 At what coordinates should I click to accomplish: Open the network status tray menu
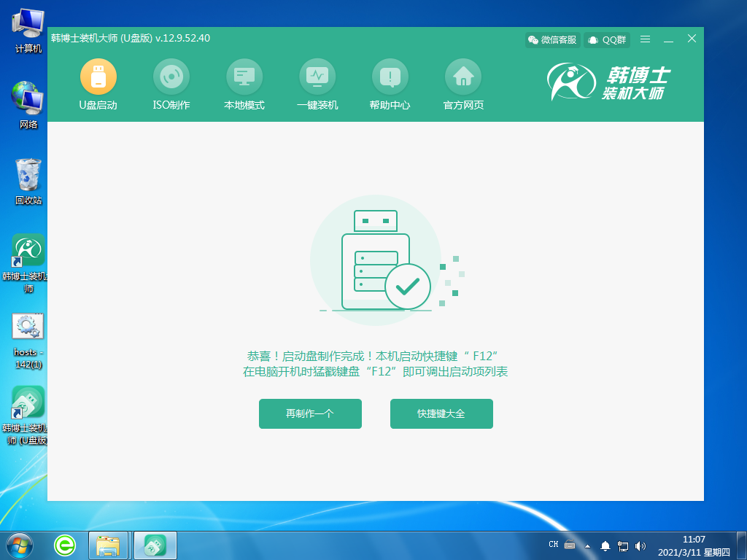(x=624, y=545)
